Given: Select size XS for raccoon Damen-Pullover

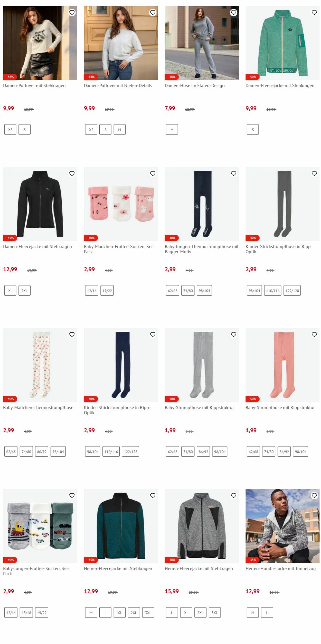Looking at the screenshot, I should pyautogui.click(x=10, y=130).
